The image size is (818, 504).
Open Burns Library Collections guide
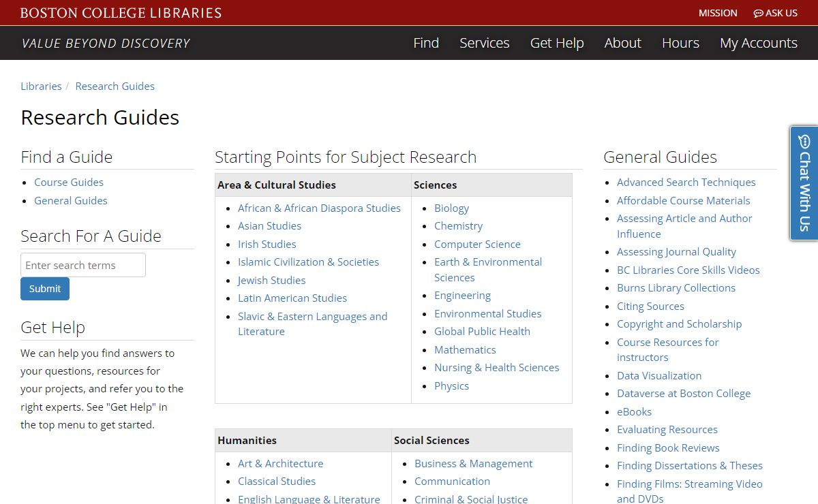tap(676, 287)
